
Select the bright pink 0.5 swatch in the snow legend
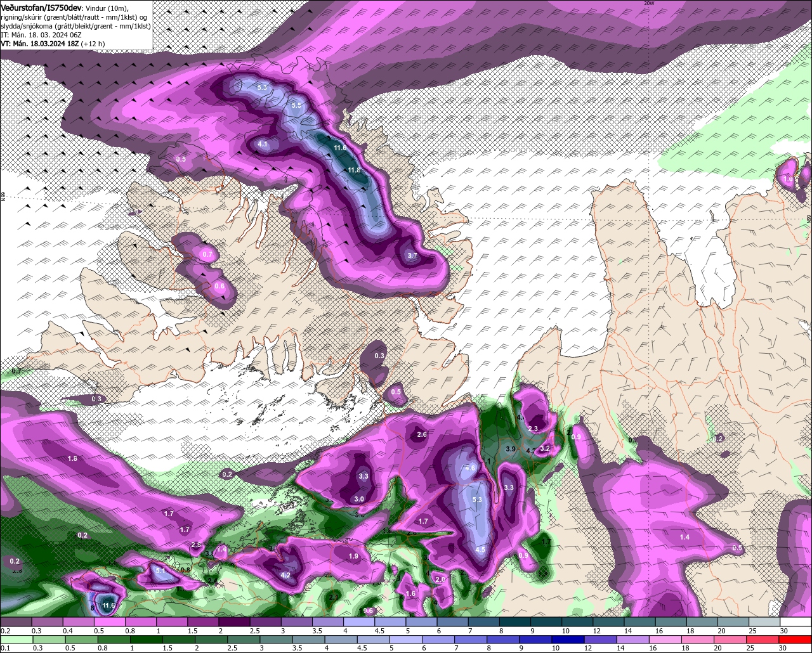[109, 622]
